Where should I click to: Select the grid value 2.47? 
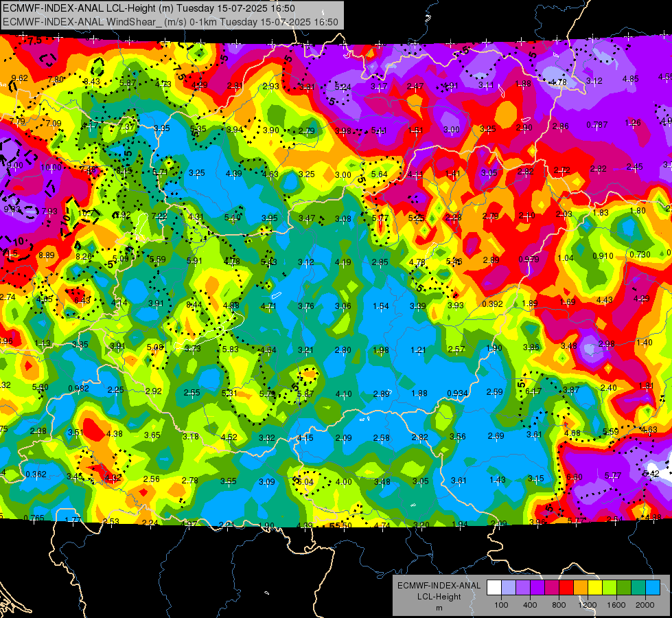415,87
